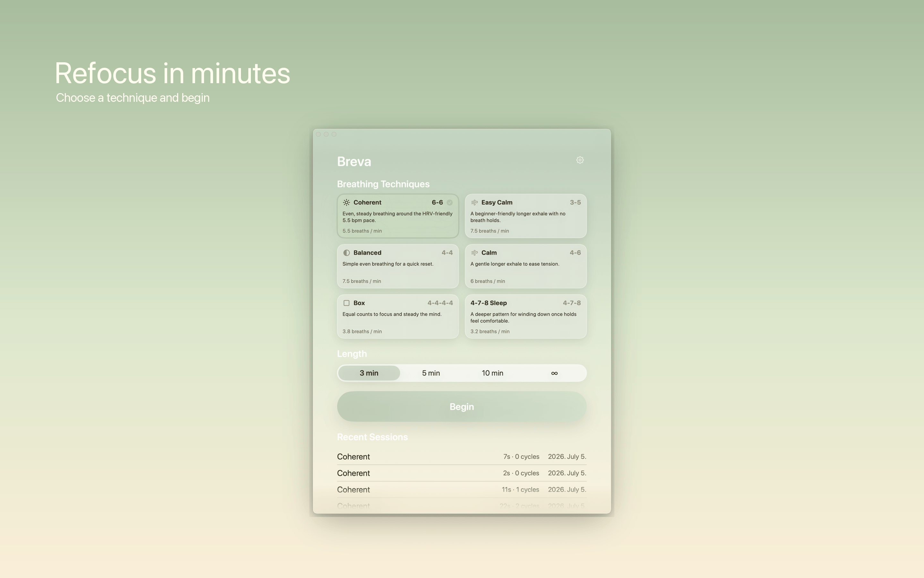Click the Length section heading
Viewport: 924px width, 578px height.
352,354
